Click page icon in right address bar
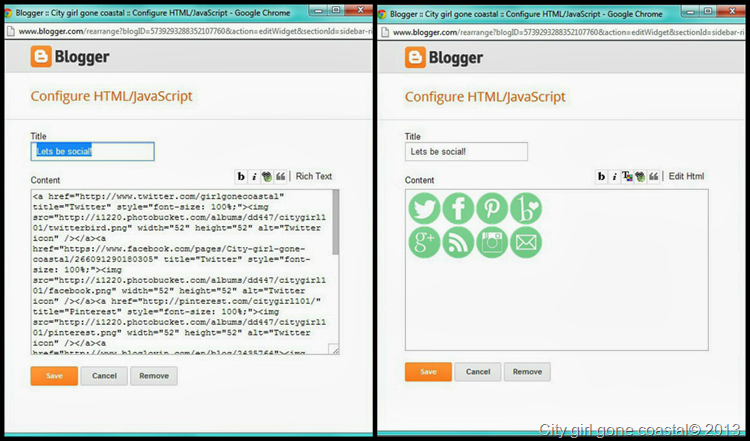This screenshot has height=441, width=750. pos(385,32)
